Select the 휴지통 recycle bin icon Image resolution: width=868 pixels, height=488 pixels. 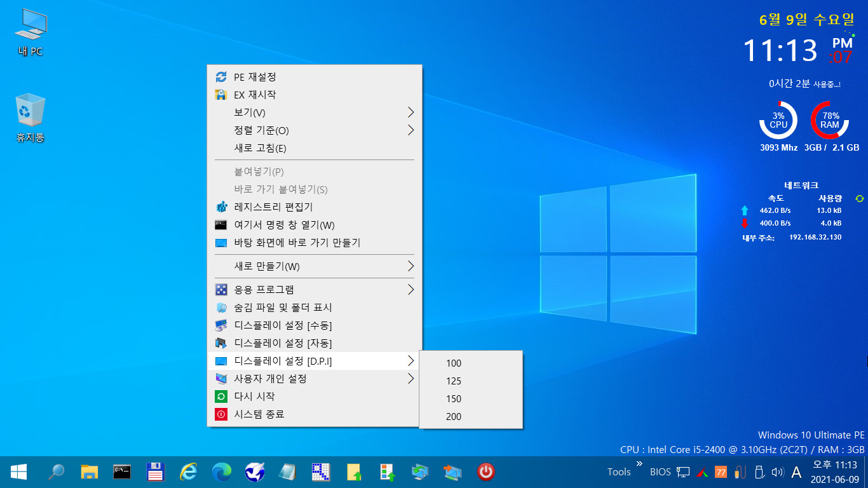[x=31, y=118]
